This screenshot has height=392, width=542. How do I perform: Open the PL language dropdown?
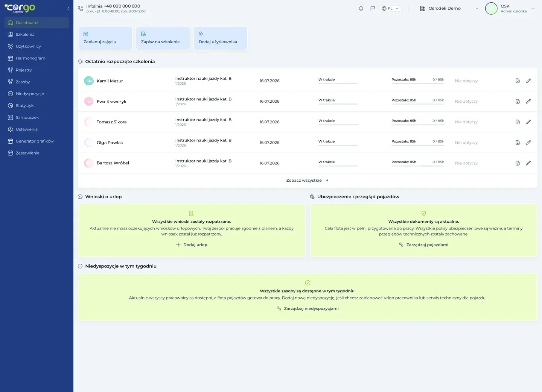pos(391,8)
